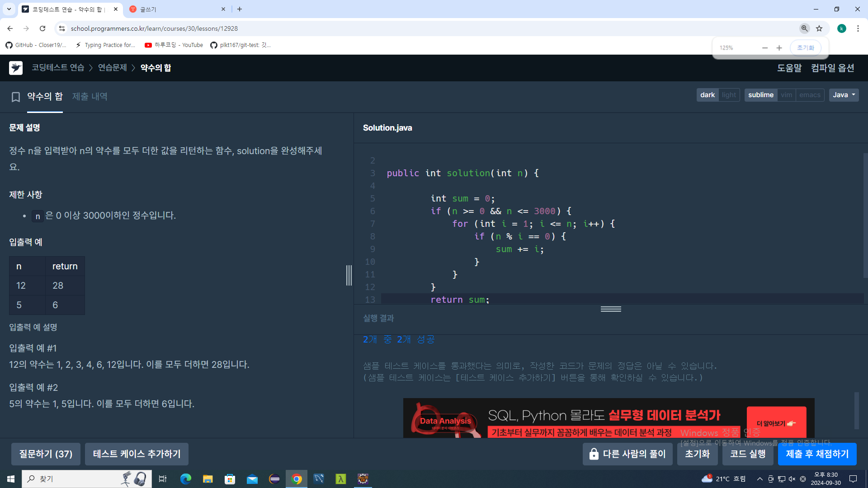
Task: Switch editor keymap to emacs
Action: coord(809,95)
